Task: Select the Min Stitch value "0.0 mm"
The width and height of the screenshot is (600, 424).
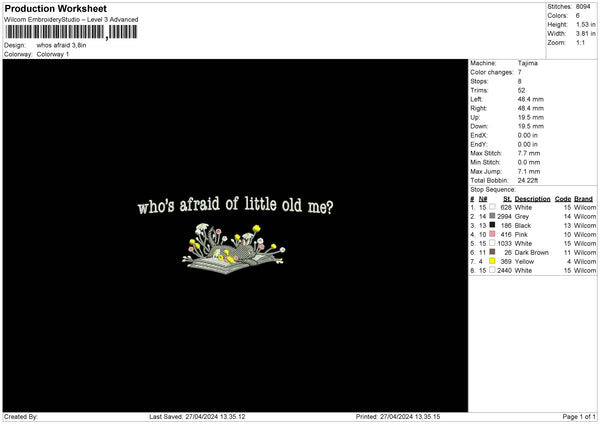Action: click(x=529, y=162)
